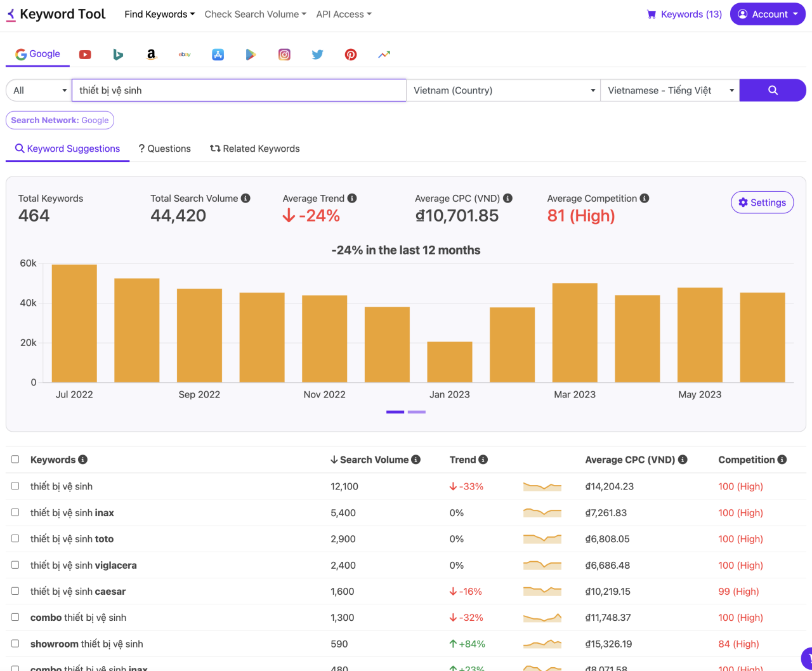Switch to the Bing search engine icon

tap(118, 55)
